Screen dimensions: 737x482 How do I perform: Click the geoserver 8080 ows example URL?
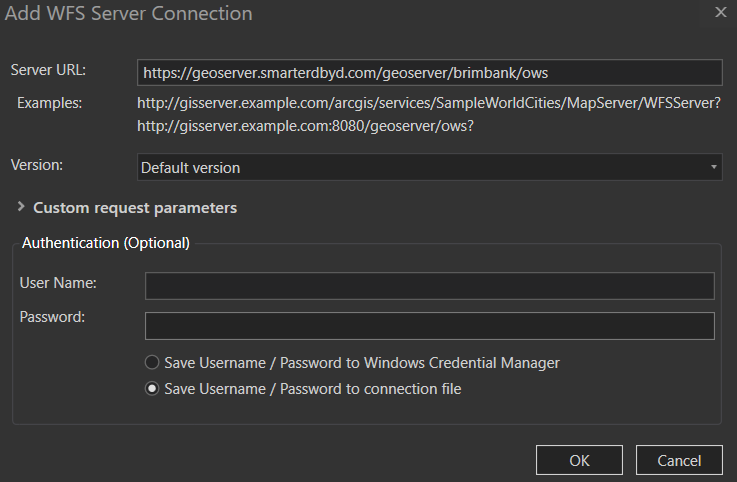pyautogui.click(x=305, y=127)
